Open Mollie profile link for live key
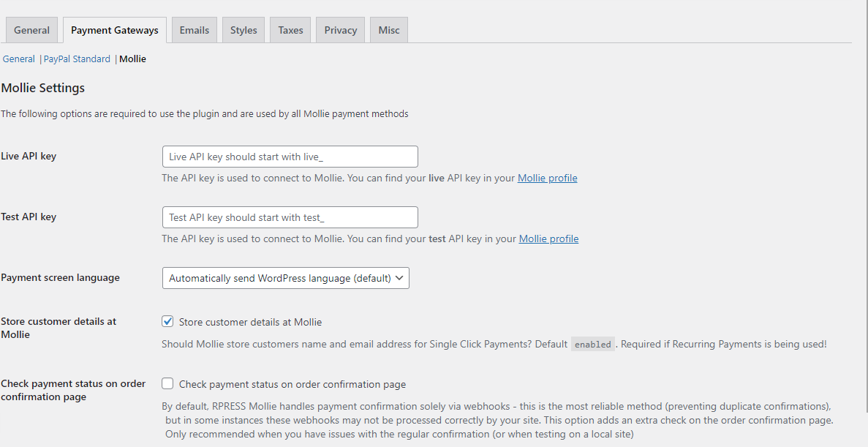Image resolution: width=868 pixels, height=447 pixels. pyautogui.click(x=548, y=178)
